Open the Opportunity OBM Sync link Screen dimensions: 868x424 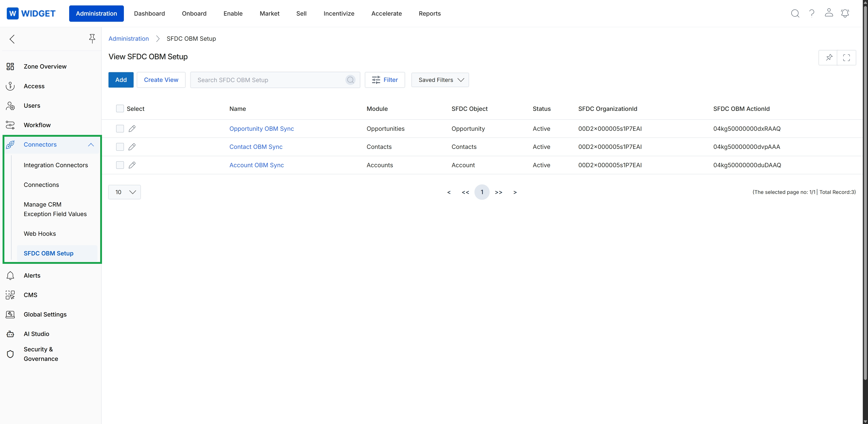pyautogui.click(x=262, y=129)
